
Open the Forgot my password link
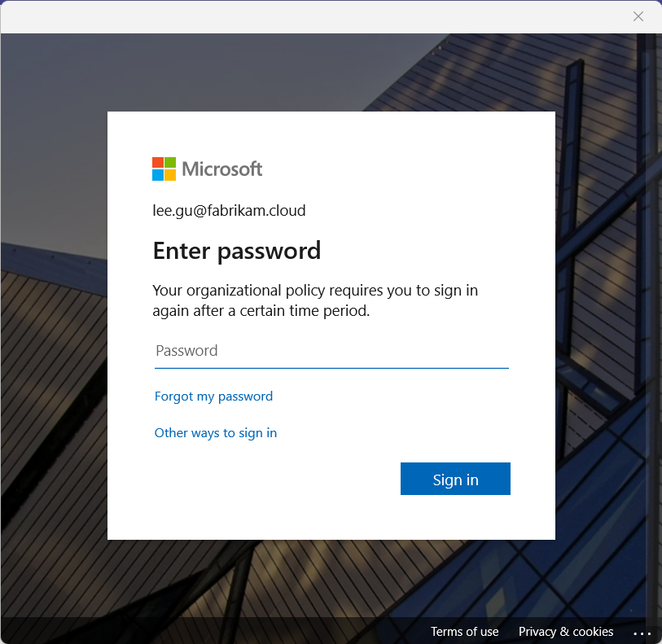(213, 396)
